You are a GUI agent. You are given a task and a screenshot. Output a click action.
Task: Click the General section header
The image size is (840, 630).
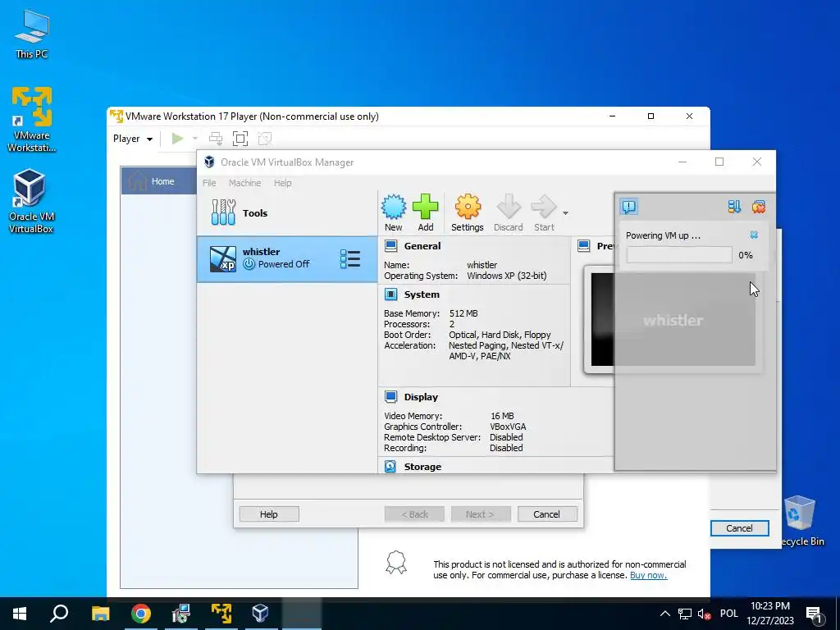click(x=422, y=246)
